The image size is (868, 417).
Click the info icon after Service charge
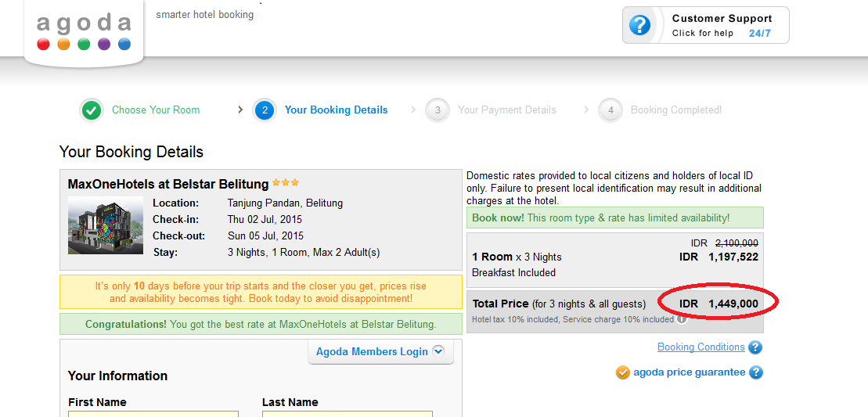click(683, 319)
